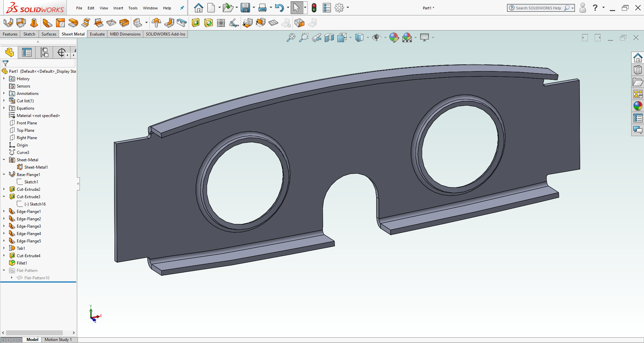Open the View Palette task pane
Viewport: 644px width, 343px height.
(x=638, y=94)
